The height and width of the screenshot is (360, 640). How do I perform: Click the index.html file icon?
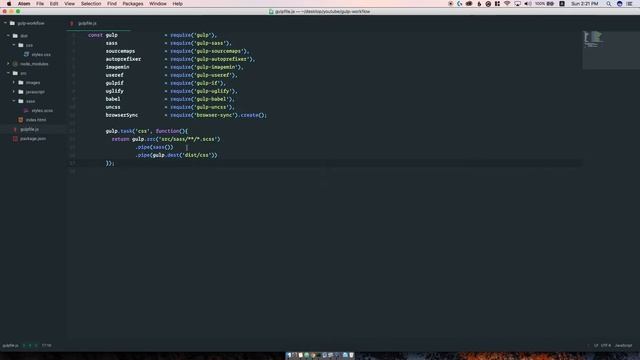21,120
